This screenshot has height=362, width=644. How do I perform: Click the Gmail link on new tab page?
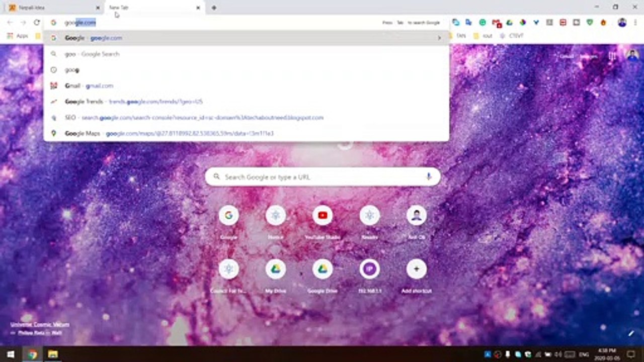click(x=567, y=56)
